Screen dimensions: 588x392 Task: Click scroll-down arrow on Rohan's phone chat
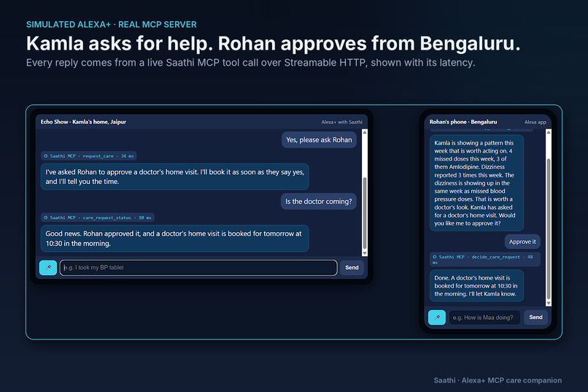(x=549, y=303)
